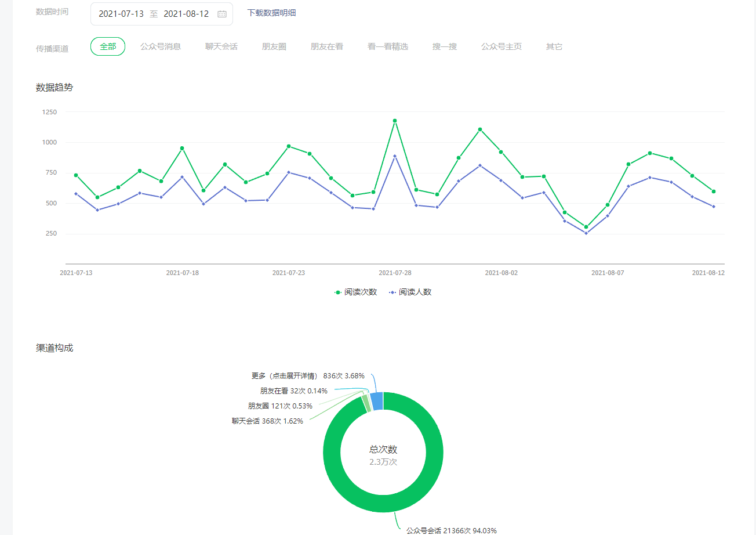Click the 公众号会话 21366次 chart label
The width and height of the screenshot is (756, 535).
click(451, 530)
